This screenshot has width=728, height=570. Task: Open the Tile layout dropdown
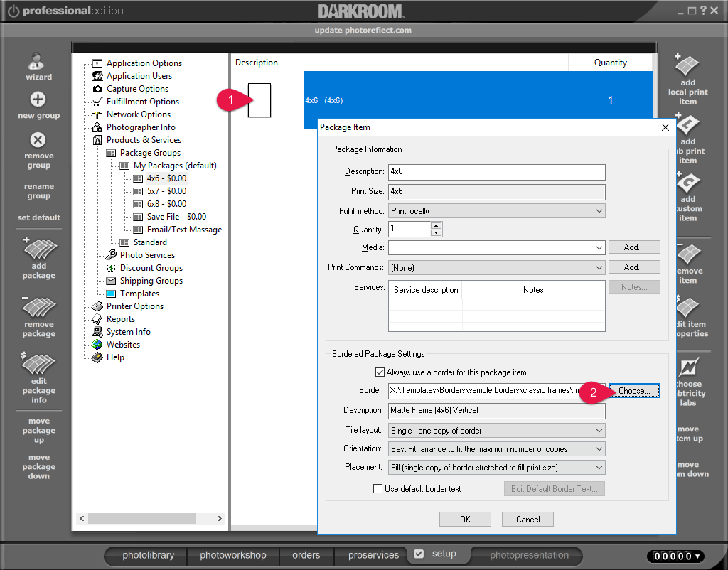click(x=497, y=431)
